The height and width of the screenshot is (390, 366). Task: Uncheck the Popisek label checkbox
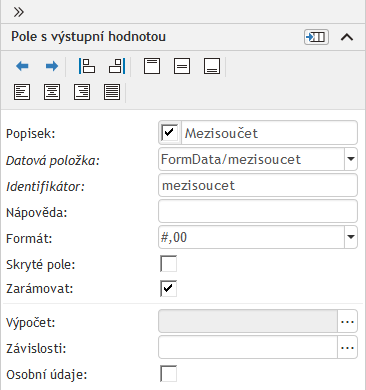(x=169, y=133)
